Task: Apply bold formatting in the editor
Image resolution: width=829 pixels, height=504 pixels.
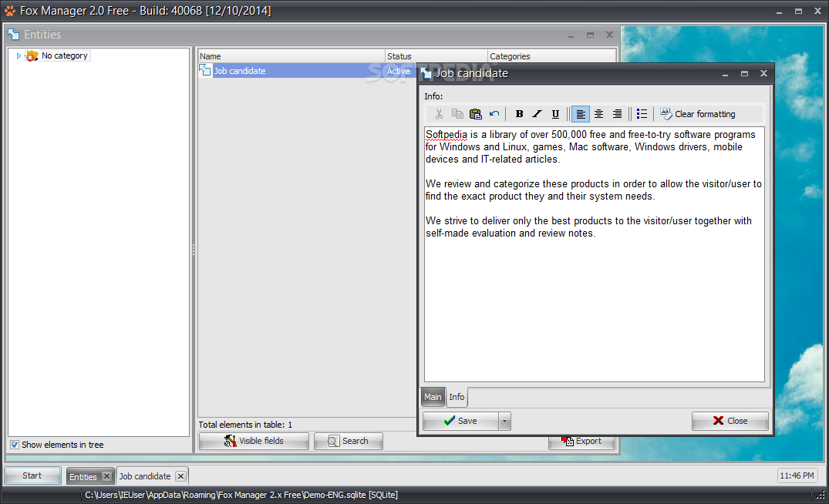Action: (x=519, y=113)
